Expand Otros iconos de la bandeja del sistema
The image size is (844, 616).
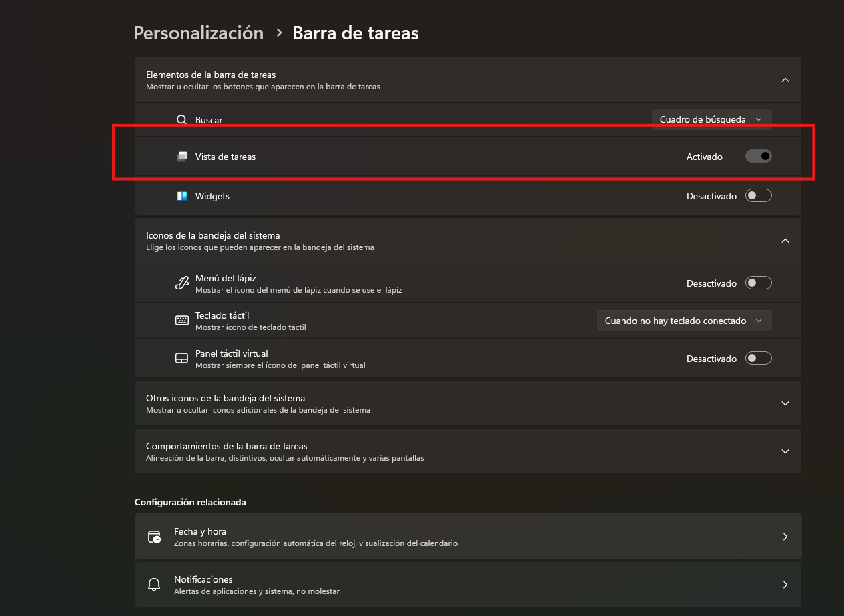click(785, 403)
